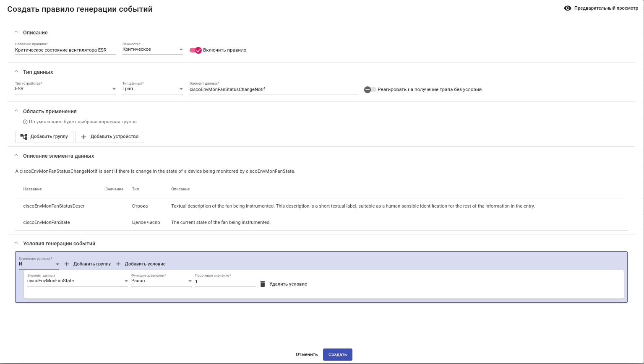
Task: Collapse the Описание section
Action: tap(16, 32)
